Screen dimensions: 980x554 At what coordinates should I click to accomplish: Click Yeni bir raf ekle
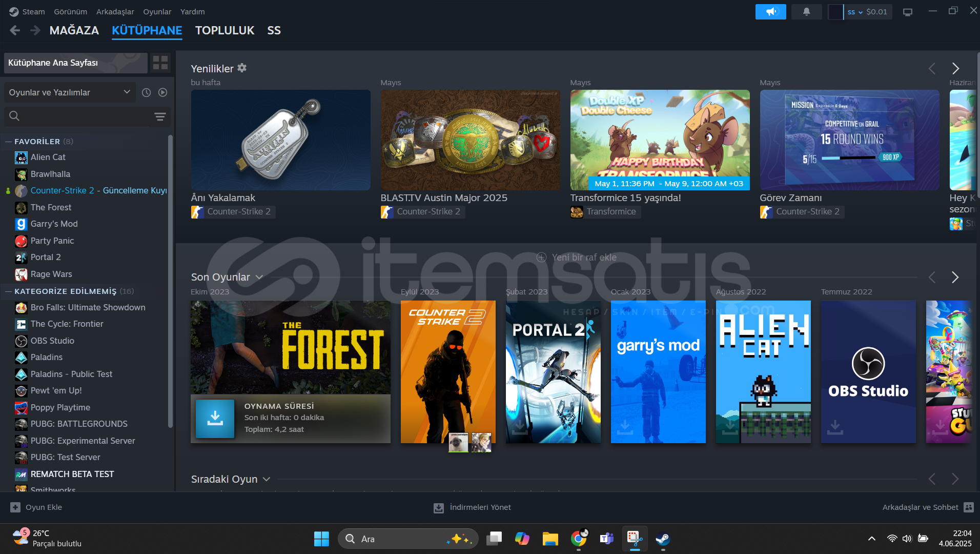click(x=576, y=257)
